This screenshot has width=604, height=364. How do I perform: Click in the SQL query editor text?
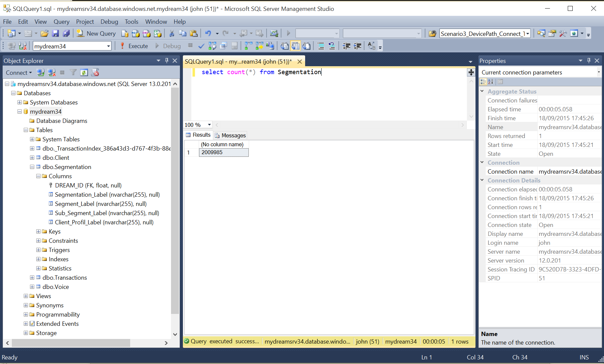(261, 72)
